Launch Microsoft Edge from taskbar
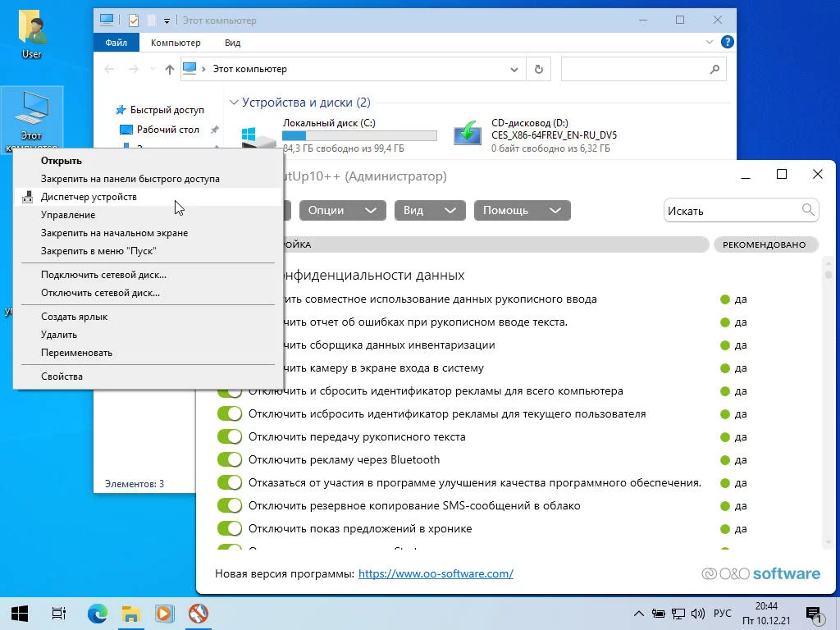 [97, 613]
